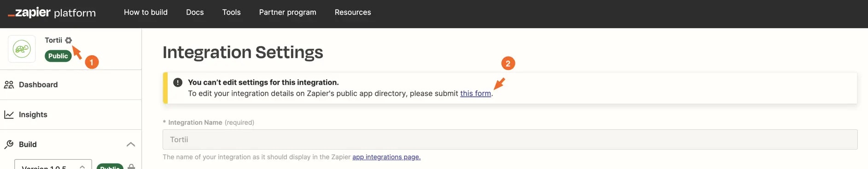Viewport: 868px width, 169px height.
Task: Open the Resources menu
Action: [x=353, y=12]
